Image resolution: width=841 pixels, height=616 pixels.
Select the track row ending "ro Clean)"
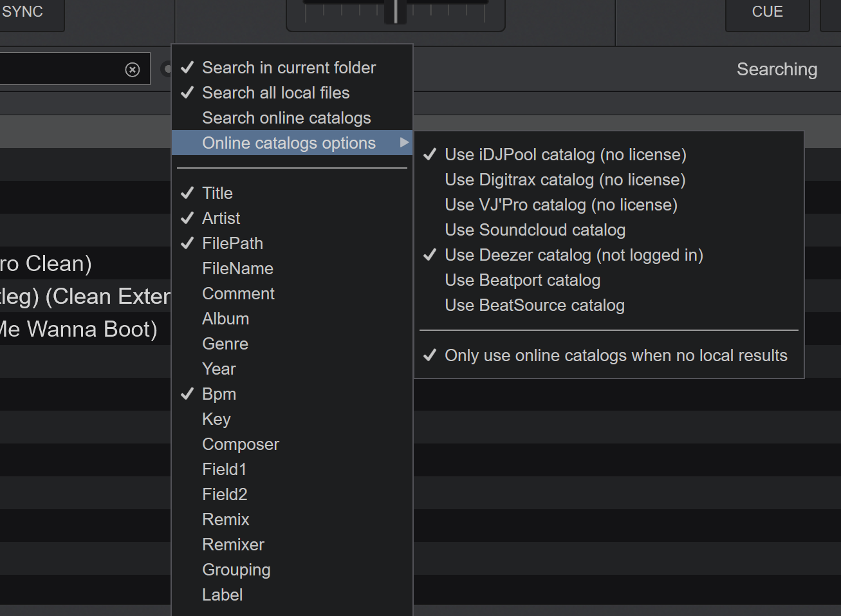tap(85, 263)
